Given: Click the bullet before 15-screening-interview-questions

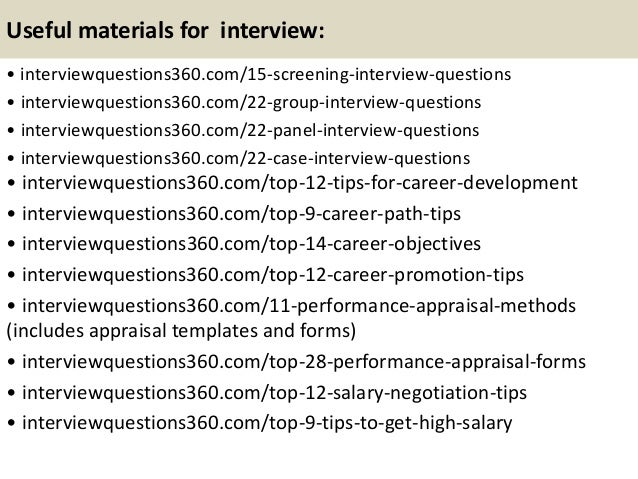Looking at the screenshot, I should (10, 74).
